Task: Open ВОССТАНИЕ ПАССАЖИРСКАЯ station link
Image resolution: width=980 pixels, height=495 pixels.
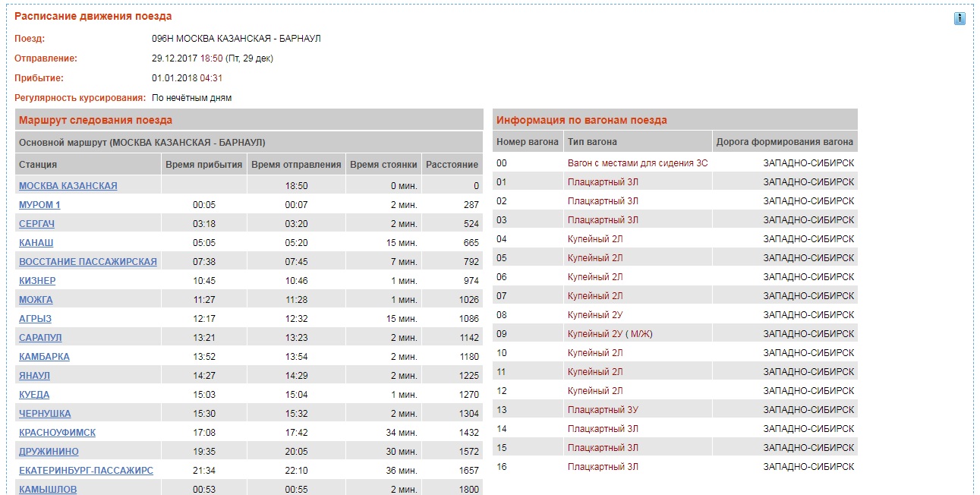Action: [x=88, y=262]
